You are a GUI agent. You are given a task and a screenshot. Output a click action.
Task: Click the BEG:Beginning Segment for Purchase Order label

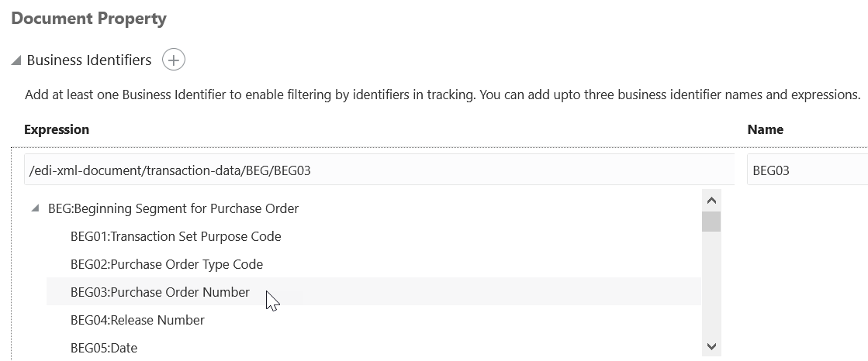173,208
